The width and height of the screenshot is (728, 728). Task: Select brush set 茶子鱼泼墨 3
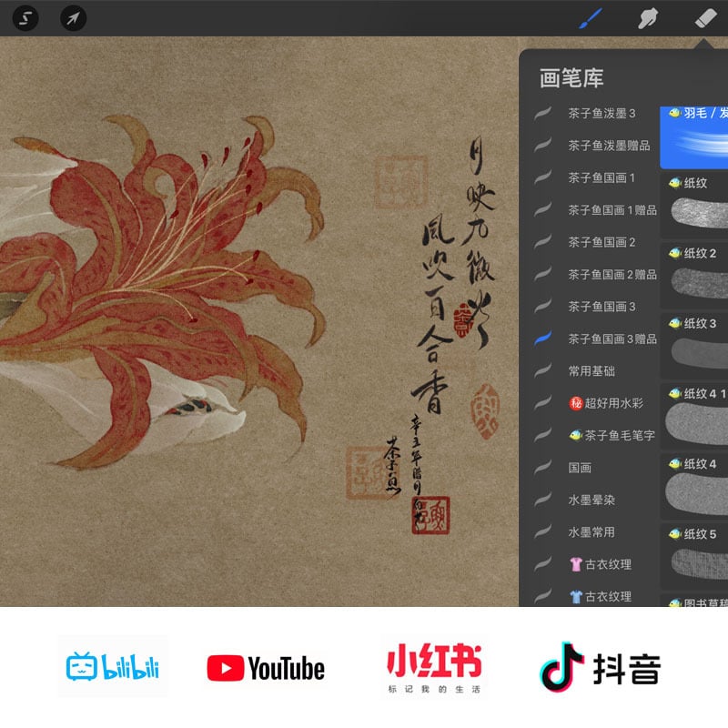coord(602,113)
